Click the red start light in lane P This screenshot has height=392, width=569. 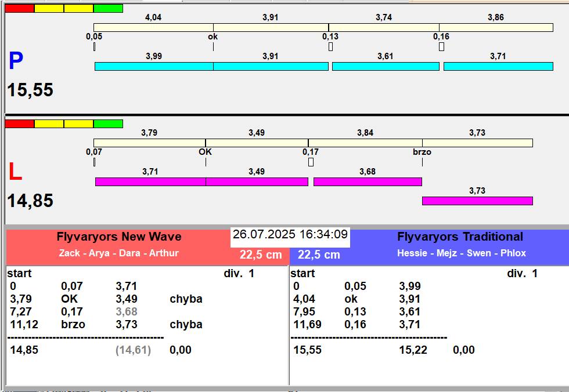pos(19,9)
